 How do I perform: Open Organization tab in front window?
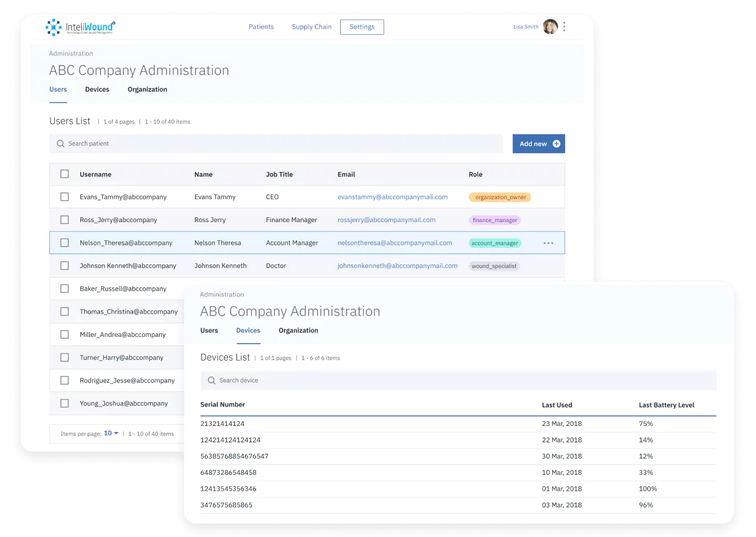click(x=298, y=331)
